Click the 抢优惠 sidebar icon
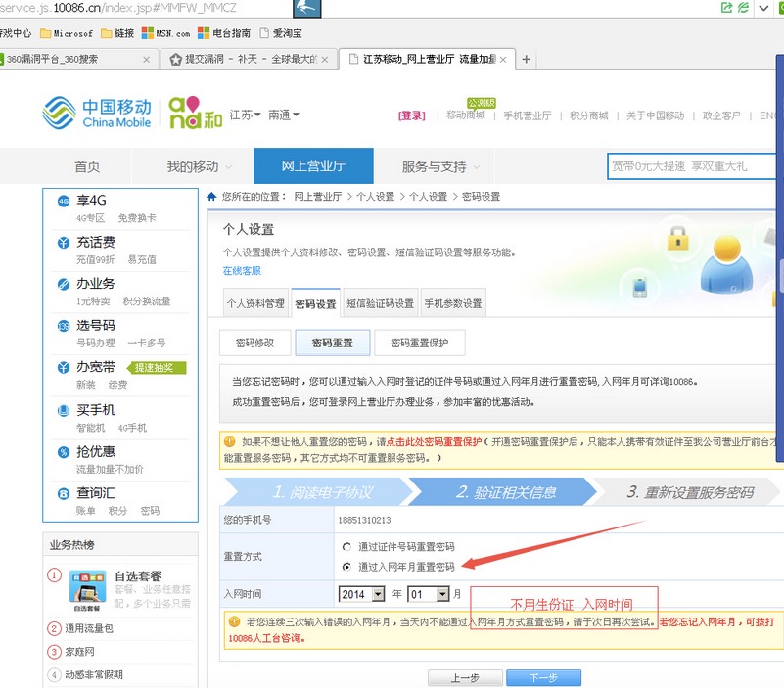The image size is (784, 688). click(x=64, y=452)
